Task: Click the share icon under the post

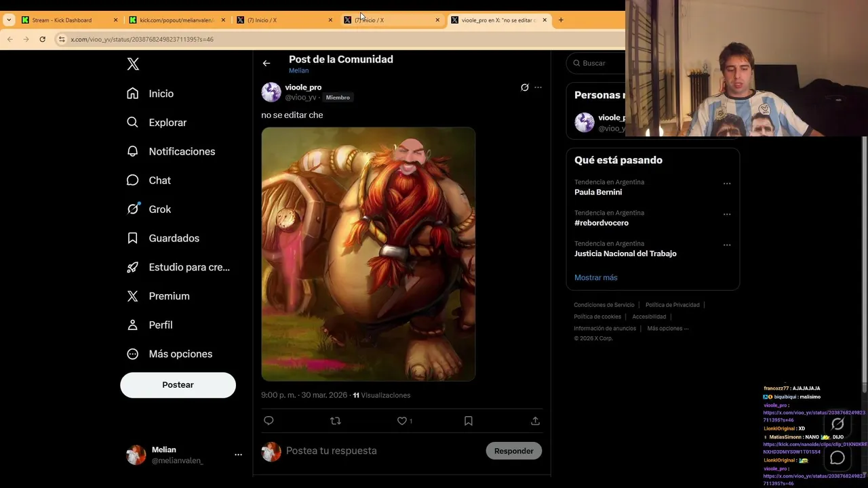Action: [535, 421]
